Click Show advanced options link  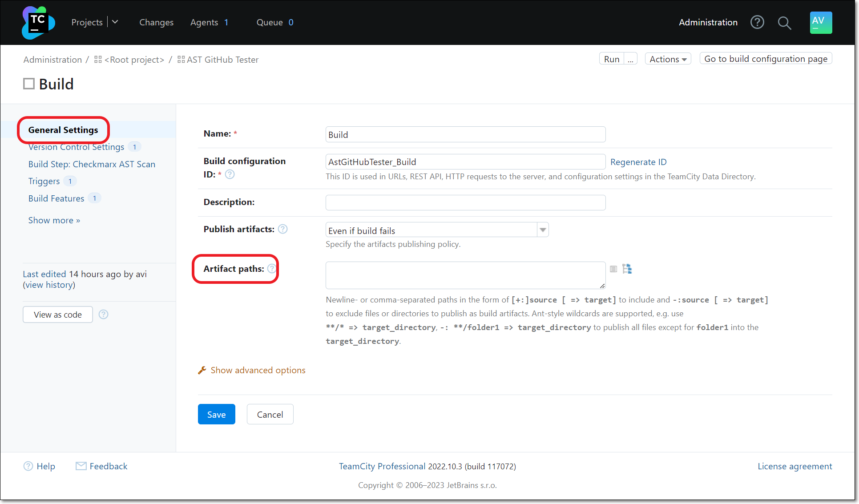pyautogui.click(x=258, y=370)
